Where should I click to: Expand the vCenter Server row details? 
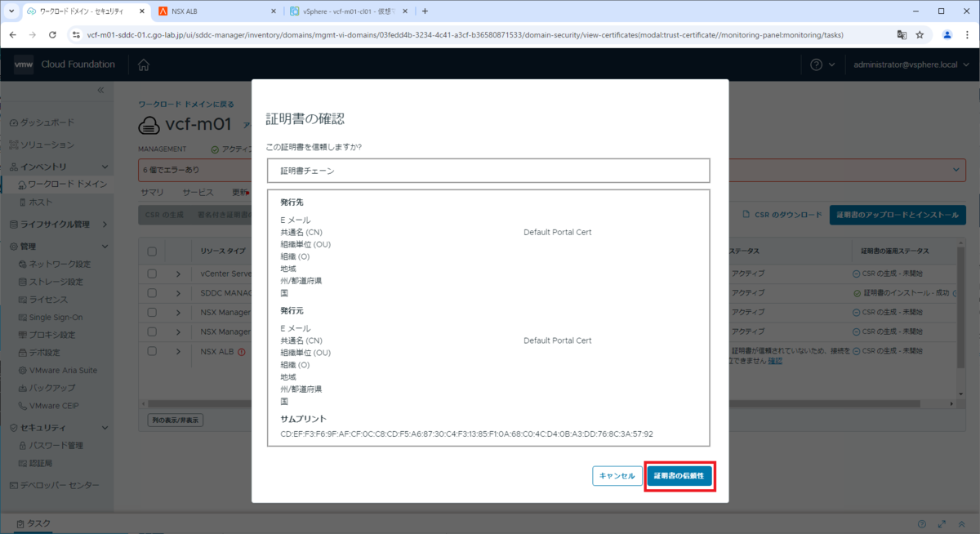pos(177,274)
